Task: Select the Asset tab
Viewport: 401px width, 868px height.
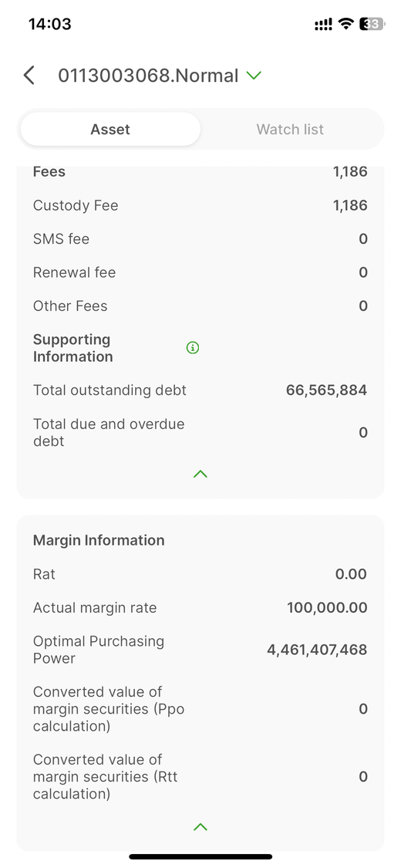Action: 110,130
